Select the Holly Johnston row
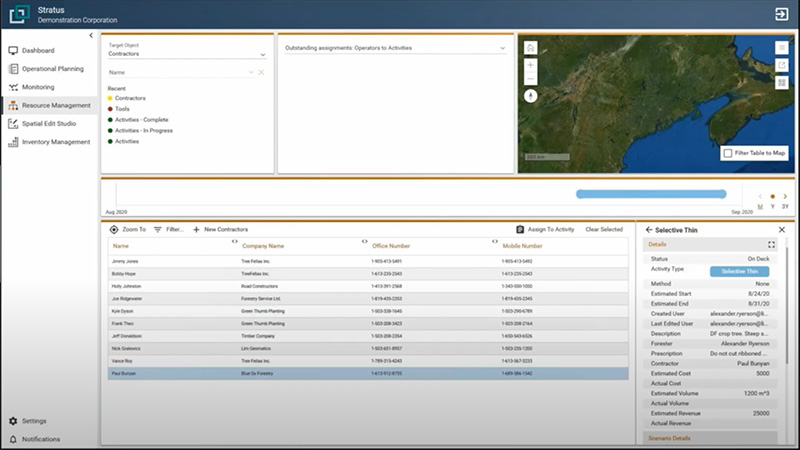Image resolution: width=800 pixels, height=450 pixels. coord(368,286)
